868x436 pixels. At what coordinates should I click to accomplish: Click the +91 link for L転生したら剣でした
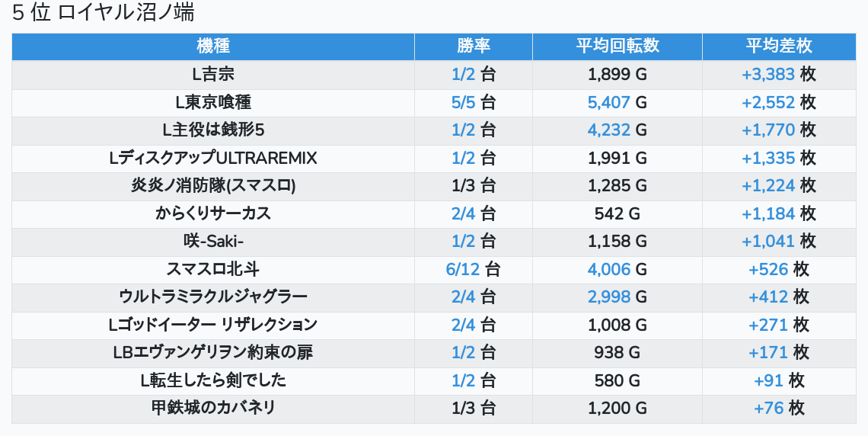pyautogui.click(x=768, y=380)
